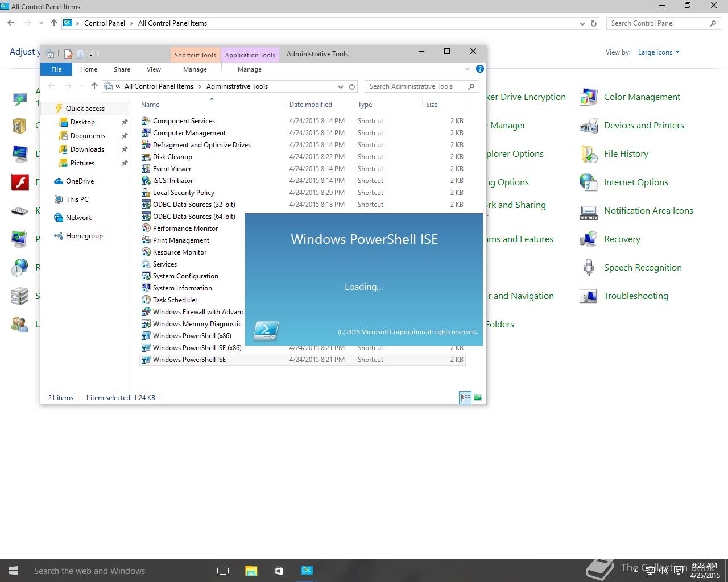Sort by Date modified column
The width and height of the screenshot is (728, 582).
point(311,105)
